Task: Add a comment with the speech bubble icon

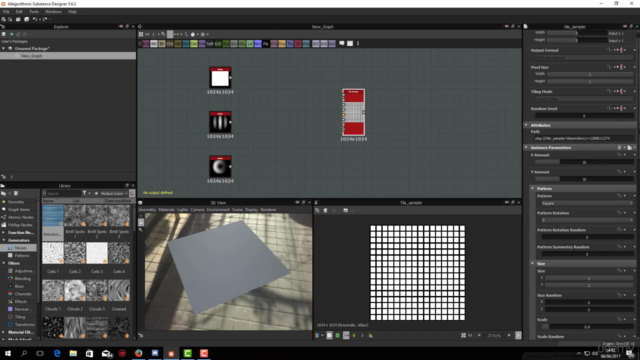Action: (342, 43)
